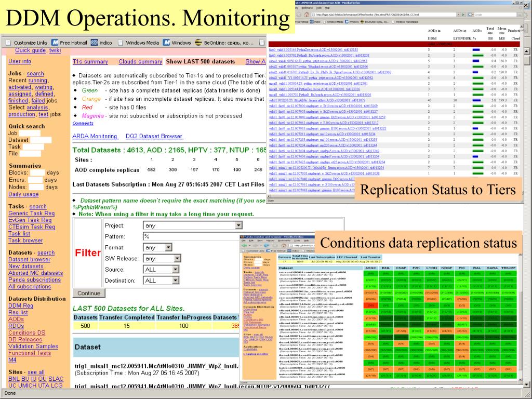532x399 pixels.
Task: Click the green Back arrow in Panda monitor window
Action: pyautogui.click(x=244, y=245)
